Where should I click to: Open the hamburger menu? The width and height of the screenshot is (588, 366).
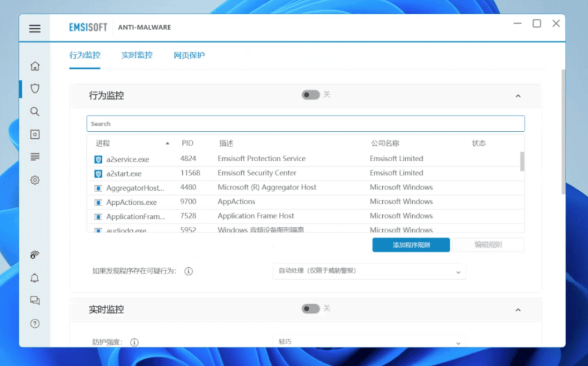pyautogui.click(x=35, y=28)
